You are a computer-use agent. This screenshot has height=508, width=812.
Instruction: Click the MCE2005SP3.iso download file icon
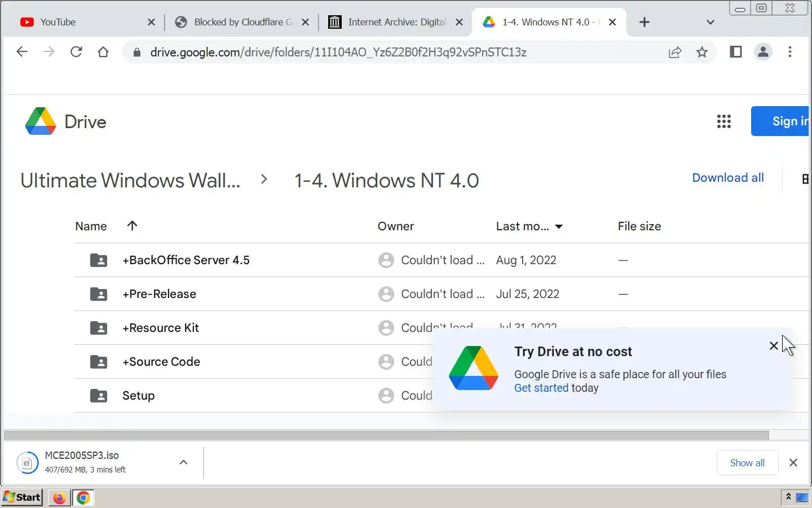(x=27, y=463)
